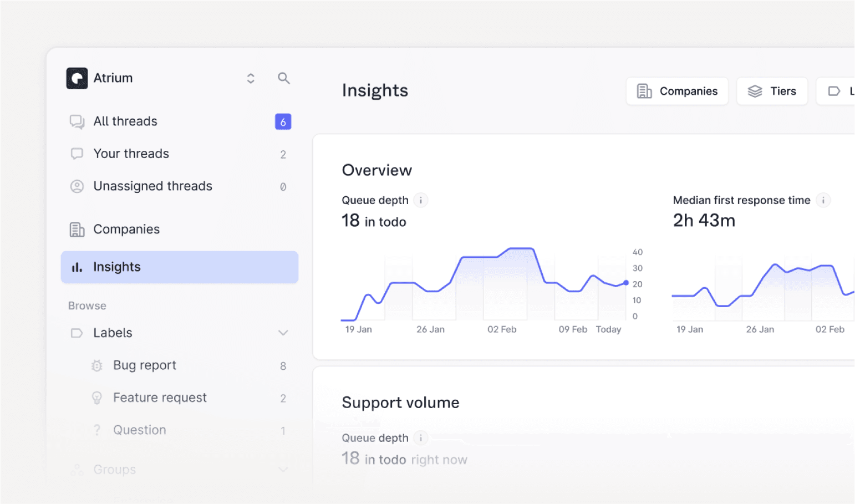Viewport: 855px width, 504px height.
Task: Select the All threads chat bubble icon
Action: tap(77, 121)
